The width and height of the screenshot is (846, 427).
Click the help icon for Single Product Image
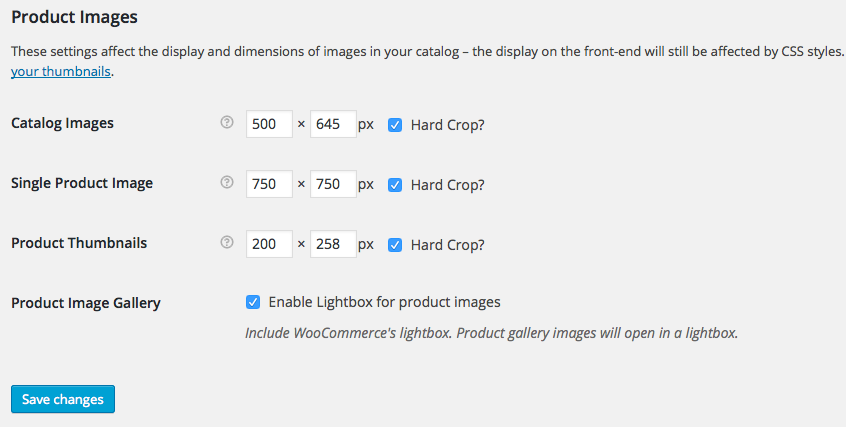[x=226, y=183]
